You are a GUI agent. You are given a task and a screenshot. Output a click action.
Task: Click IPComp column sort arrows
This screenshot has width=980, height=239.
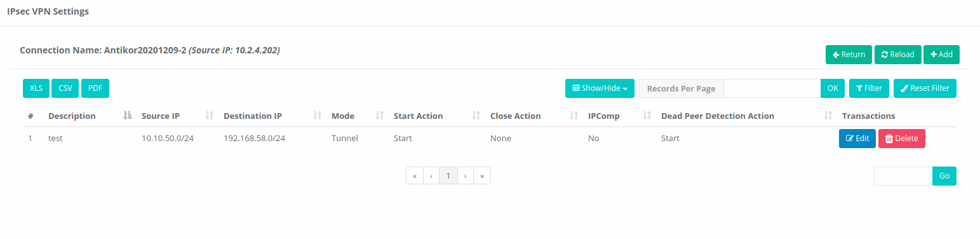click(647, 116)
